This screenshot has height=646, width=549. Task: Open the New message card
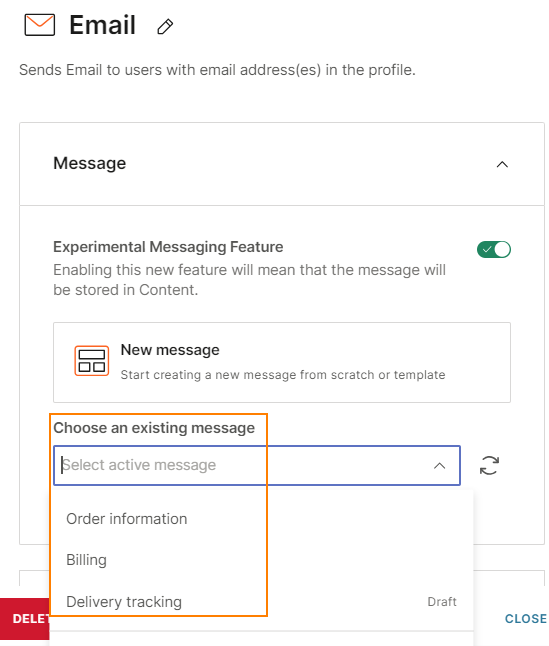[x=282, y=363]
